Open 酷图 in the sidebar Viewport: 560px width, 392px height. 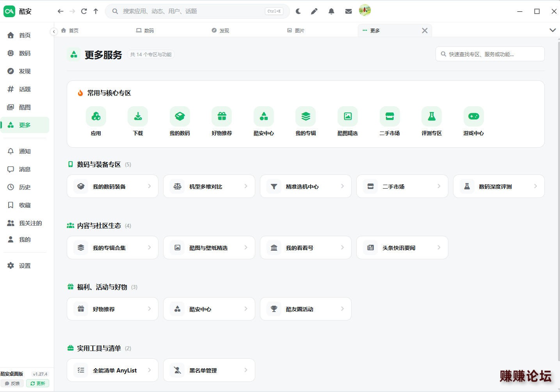pos(25,107)
